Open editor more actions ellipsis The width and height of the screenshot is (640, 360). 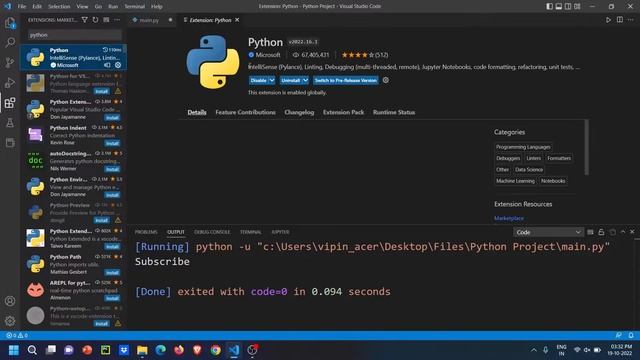click(x=631, y=20)
